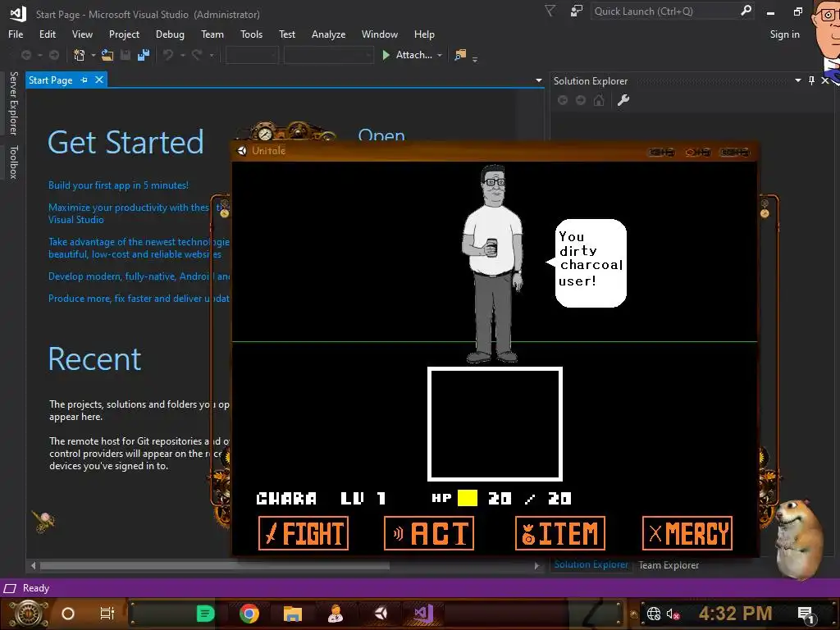Click the Navigate Forward toolbar arrow
Viewport: 840px width, 630px height.
coord(53,55)
